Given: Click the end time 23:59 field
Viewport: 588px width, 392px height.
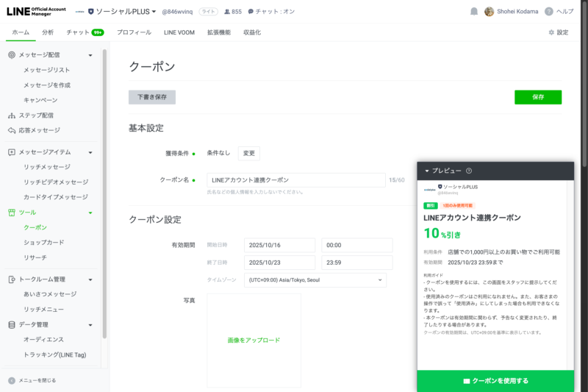Looking at the screenshot, I should click(x=357, y=263).
